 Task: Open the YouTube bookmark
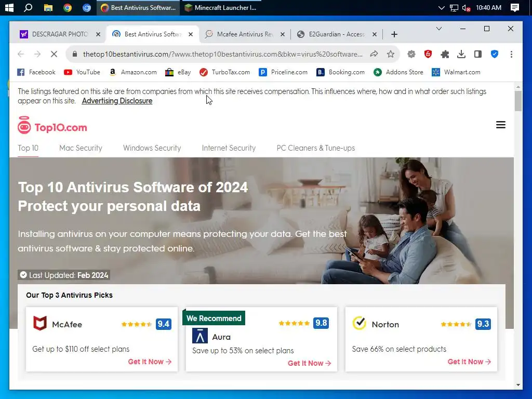[82, 72]
